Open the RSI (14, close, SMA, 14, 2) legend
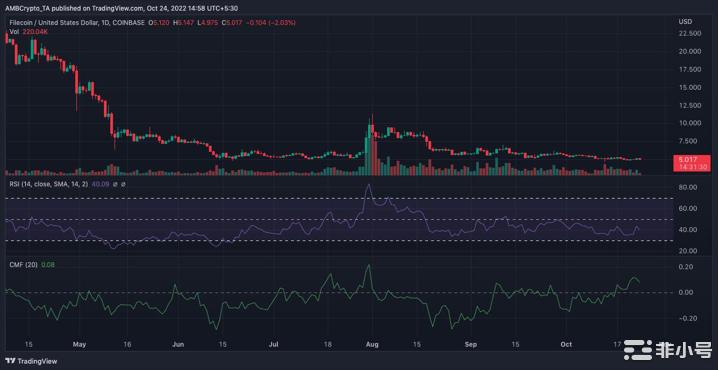The width and height of the screenshot is (718, 370). 50,184
